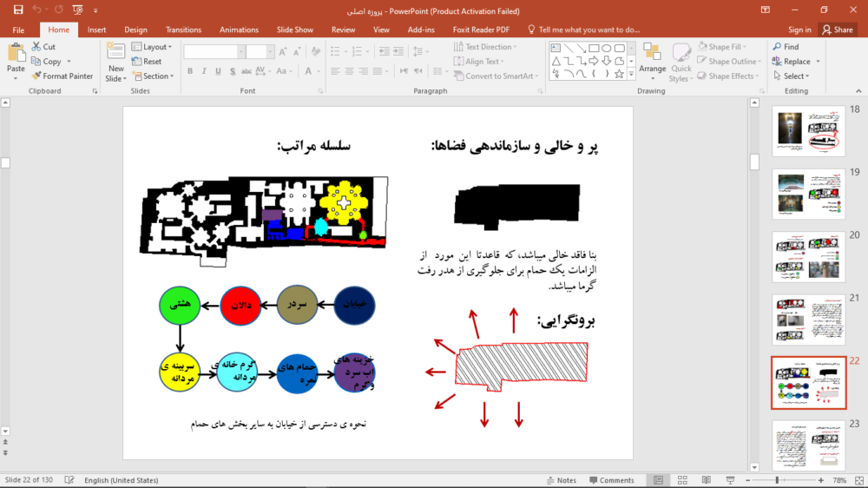Toggle Normal view button in status bar
The image size is (868, 488).
pyautogui.click(x=660, y=480)
